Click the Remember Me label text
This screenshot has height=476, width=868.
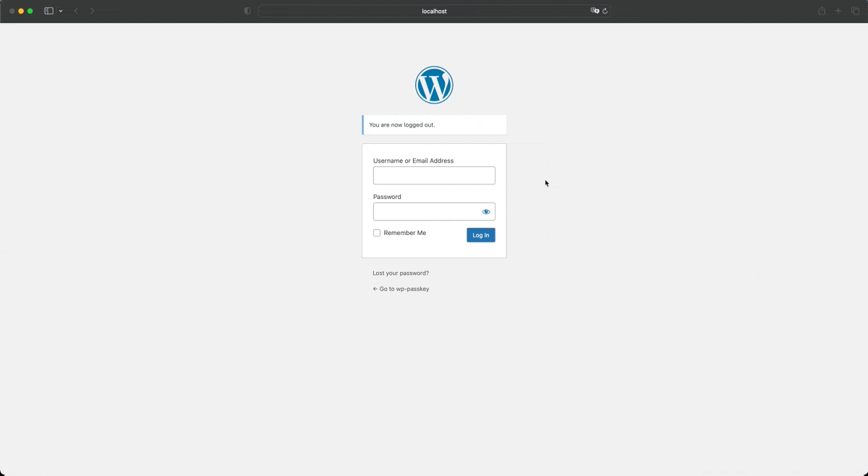point(405,233)
